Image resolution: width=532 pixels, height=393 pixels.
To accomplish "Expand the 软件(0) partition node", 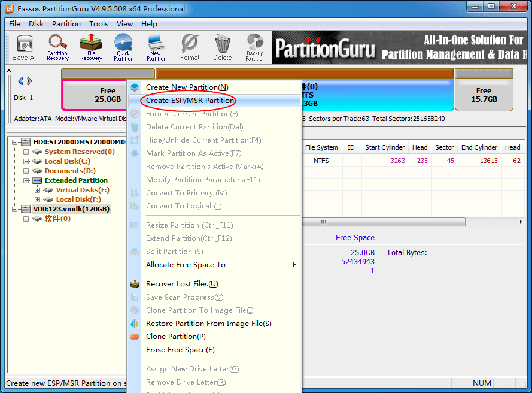I will coord(26,219).
